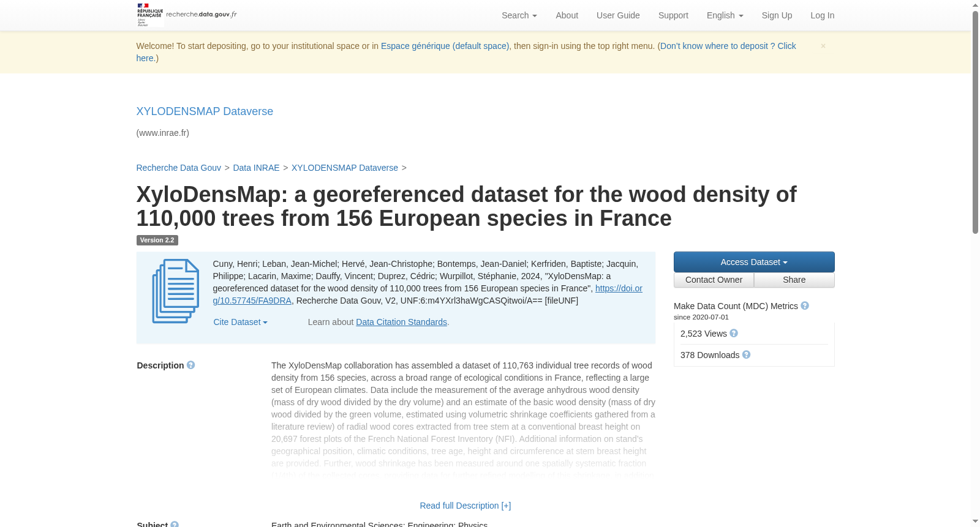Click the Version 2.2 badge
The image size is (980, 527).
(x=157, y=240)
